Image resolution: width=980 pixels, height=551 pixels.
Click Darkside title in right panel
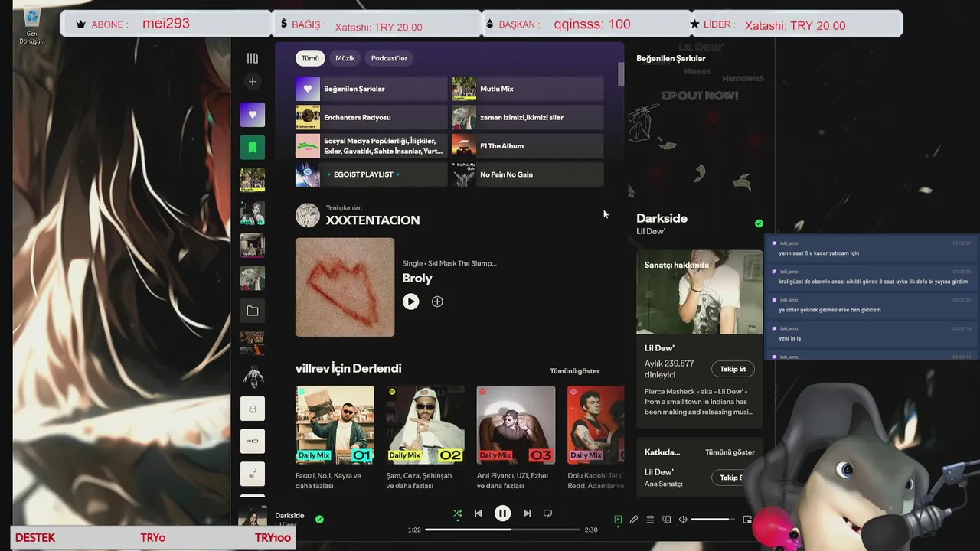pyautogui.click(x=661, y=218)
